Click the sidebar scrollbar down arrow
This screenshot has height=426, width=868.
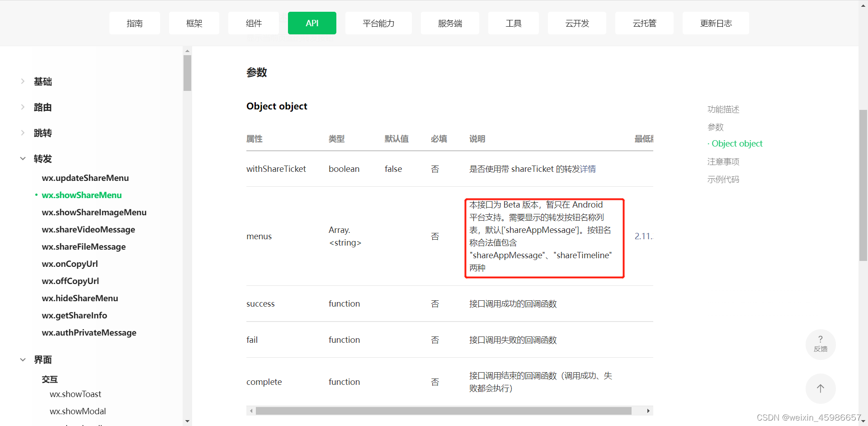[x=187, y=421]
